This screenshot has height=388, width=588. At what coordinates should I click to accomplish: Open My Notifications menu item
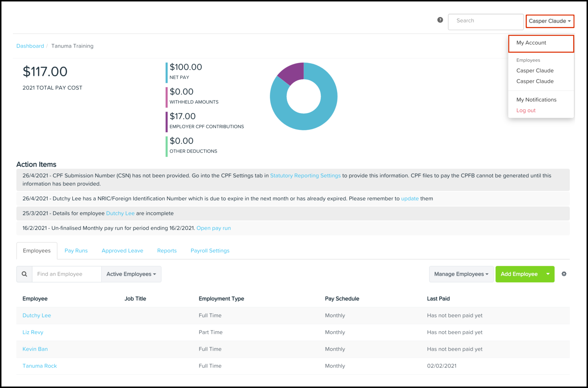coord(536,100)
